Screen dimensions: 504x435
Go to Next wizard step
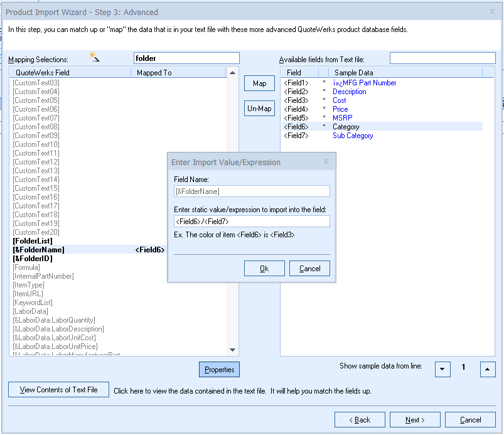[415, 420]
